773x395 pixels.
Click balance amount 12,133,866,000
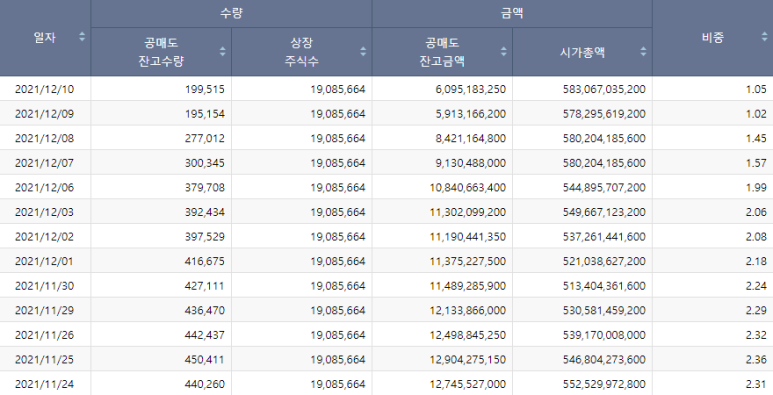tap(467, 311)
